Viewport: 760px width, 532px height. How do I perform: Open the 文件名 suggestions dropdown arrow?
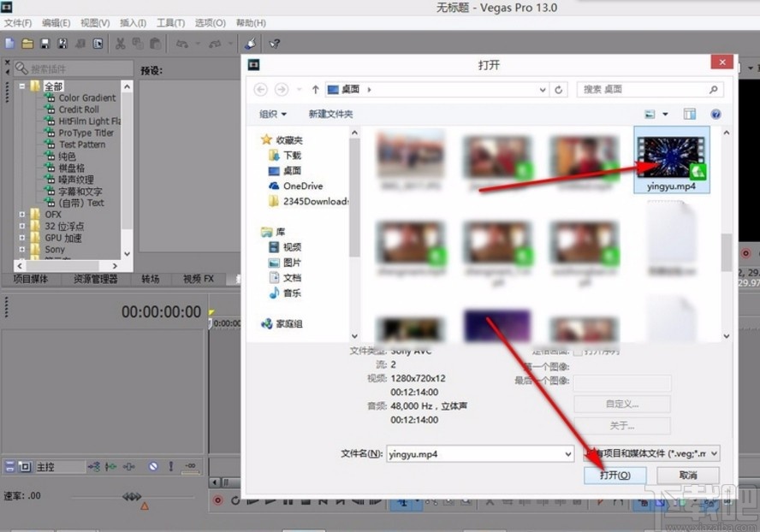click(567, 454)
